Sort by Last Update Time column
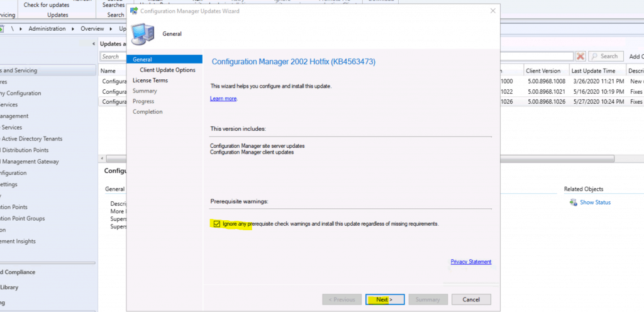This screenshot has height=312, width=644. [597, 70]
